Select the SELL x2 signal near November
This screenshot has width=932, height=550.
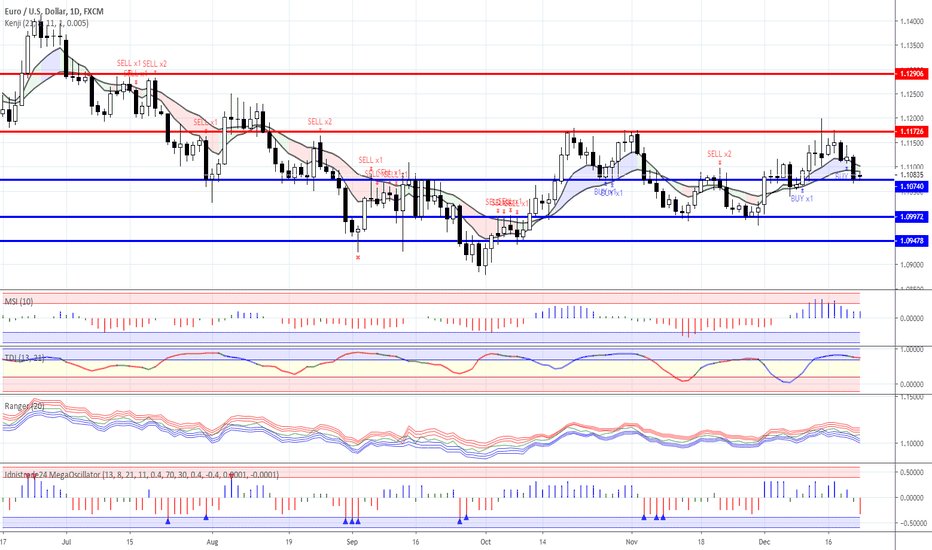point(719,154)
